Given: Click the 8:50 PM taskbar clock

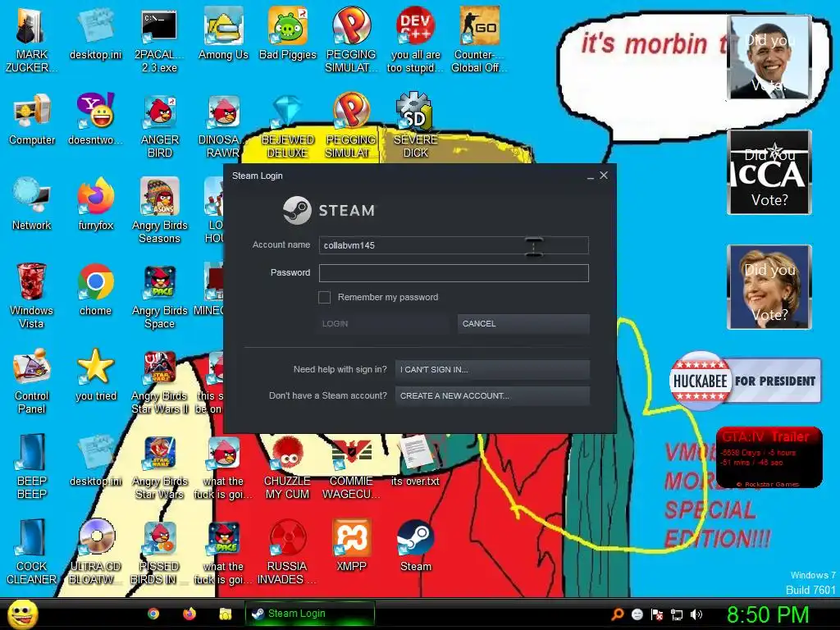Looking at the screenshot, I should (768, 614).
